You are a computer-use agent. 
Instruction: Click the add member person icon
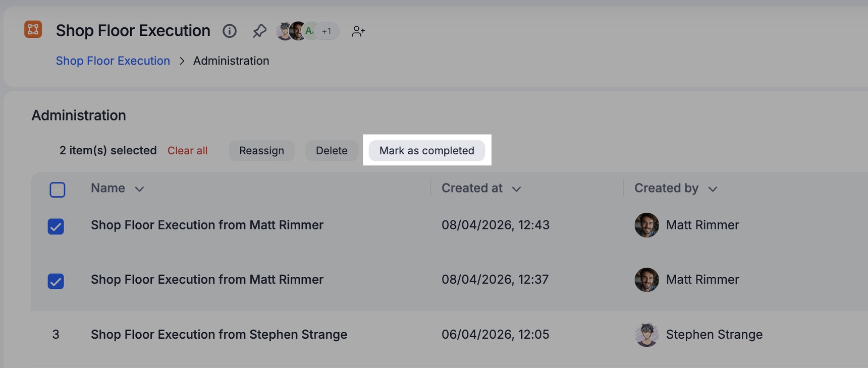click(x=358, y=31)
